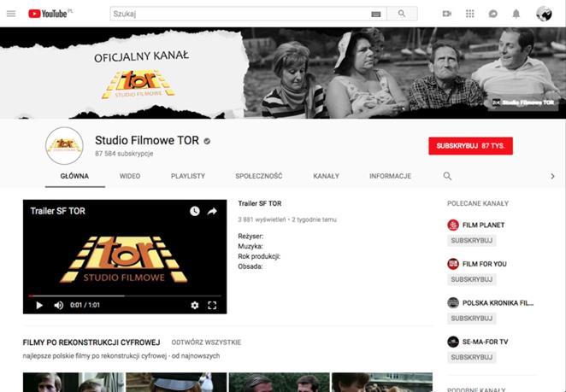Go to YouTube home via logo
The height and width of the screenshot is (392, 566).
coord(50,14)
